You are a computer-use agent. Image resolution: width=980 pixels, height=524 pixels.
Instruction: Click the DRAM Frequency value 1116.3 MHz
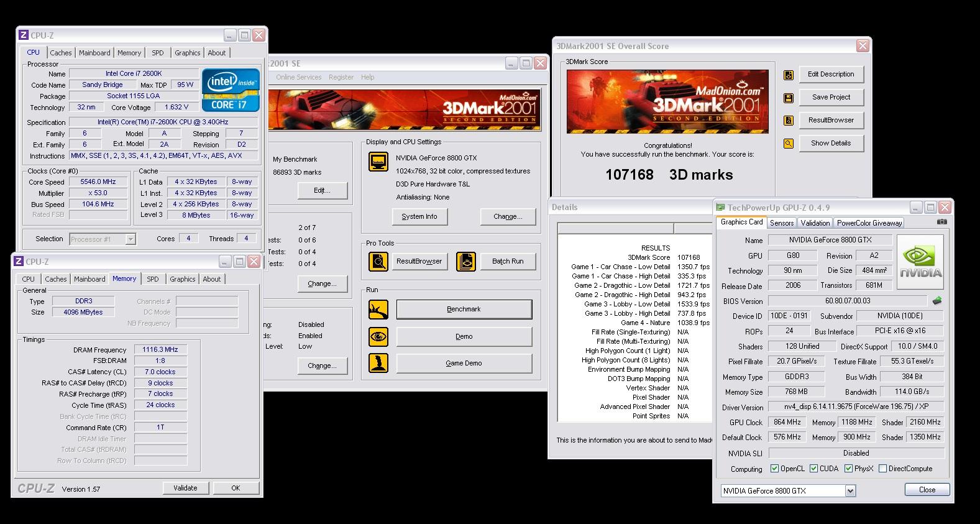[160, 350]
